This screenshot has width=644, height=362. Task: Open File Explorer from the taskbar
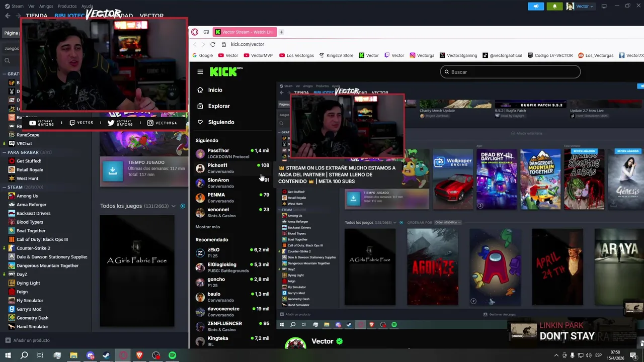(x=73, y=355)
